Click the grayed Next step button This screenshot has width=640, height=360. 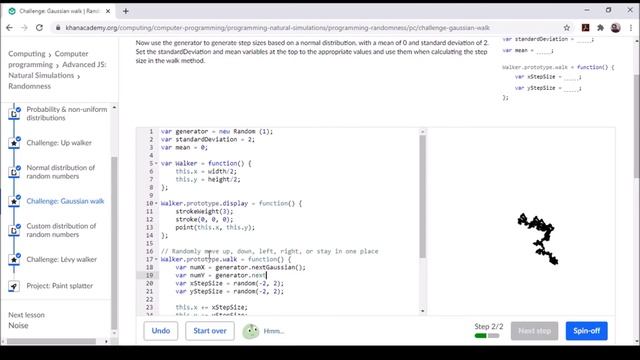pyautogui.click(x=535, y=331)
